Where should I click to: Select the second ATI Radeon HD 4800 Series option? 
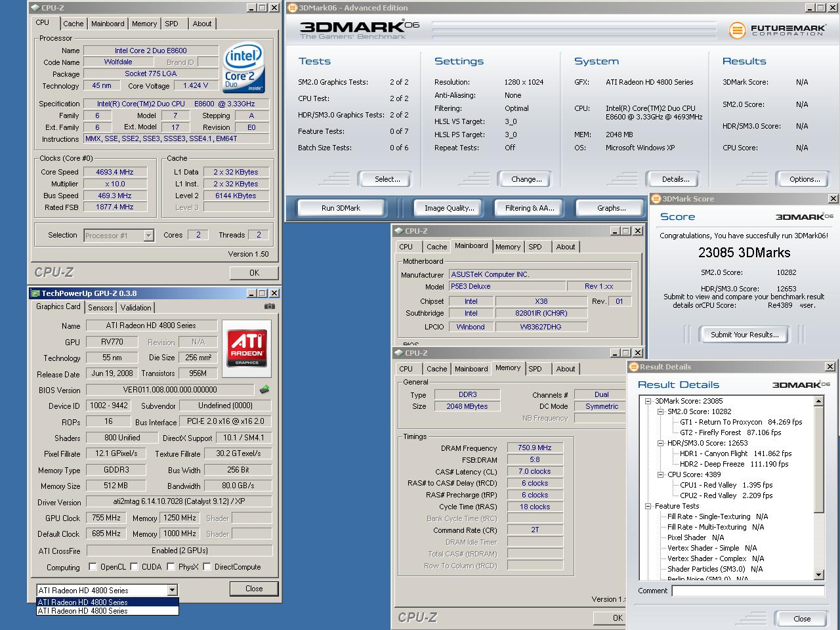(107, 611)
